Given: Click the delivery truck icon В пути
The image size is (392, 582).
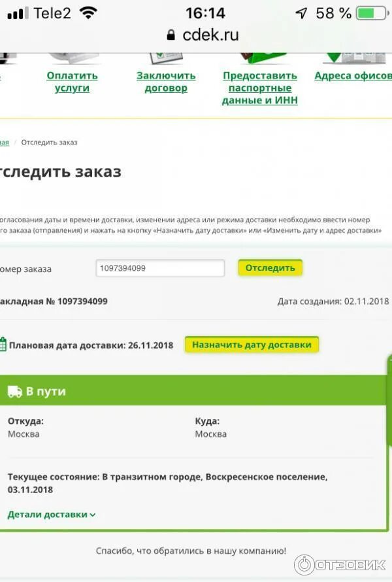Looking at the screenshot, I should [15, 391].
